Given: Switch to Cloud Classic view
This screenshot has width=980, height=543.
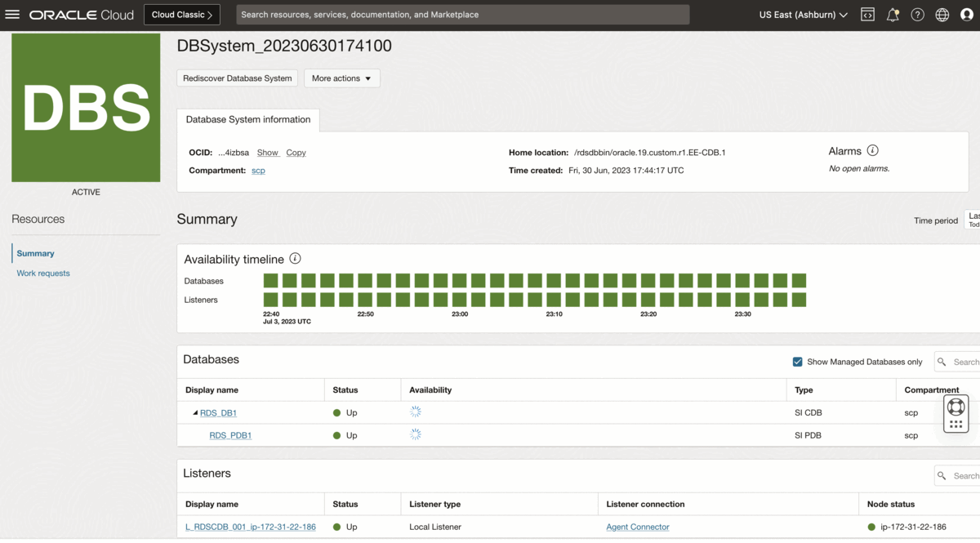Looking at the screenshot, I should pos(181,15).
